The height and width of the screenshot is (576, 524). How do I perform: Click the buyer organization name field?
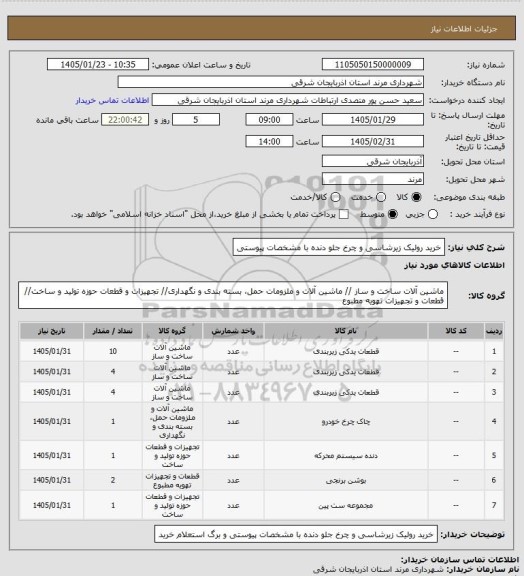pyautogui.click(x=270, y=82)
